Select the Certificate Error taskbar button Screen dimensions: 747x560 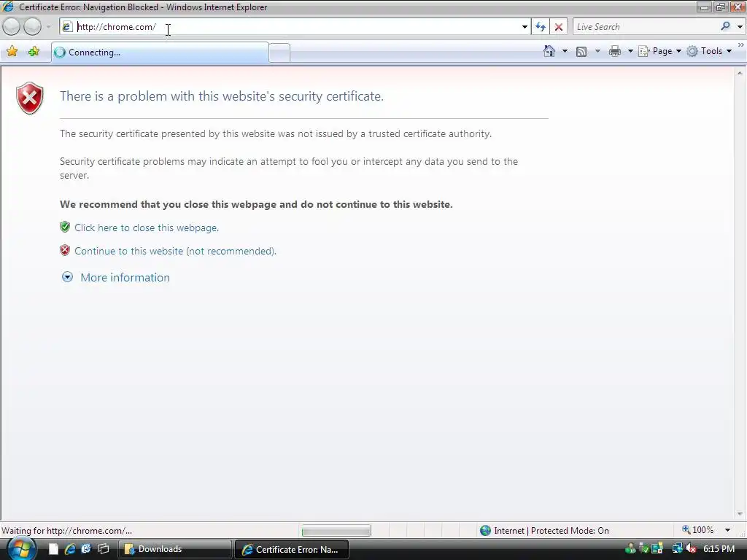click(x=292, y=549)
